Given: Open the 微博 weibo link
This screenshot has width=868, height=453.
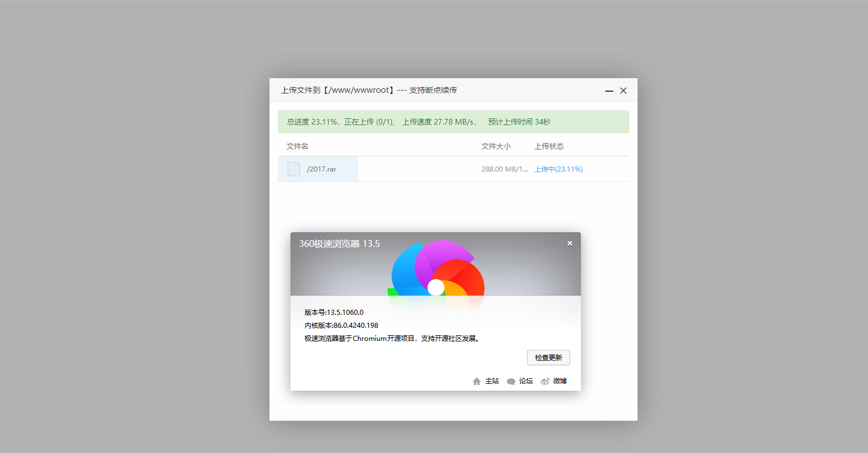Looking at the screenshot, I should (560, 381).
